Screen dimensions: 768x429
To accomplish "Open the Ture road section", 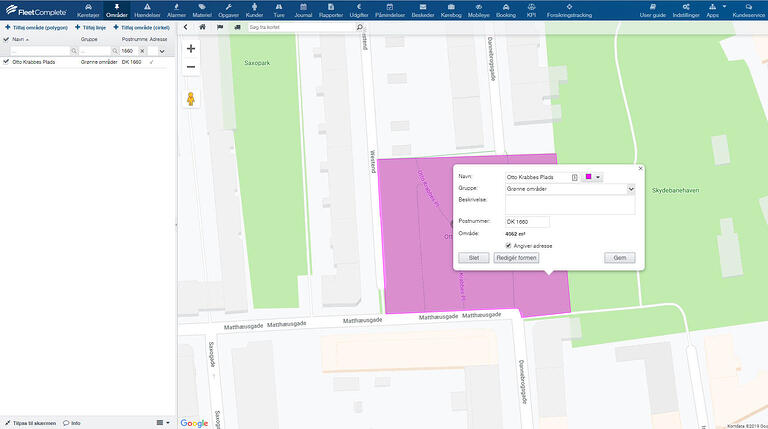I will 279,10.
